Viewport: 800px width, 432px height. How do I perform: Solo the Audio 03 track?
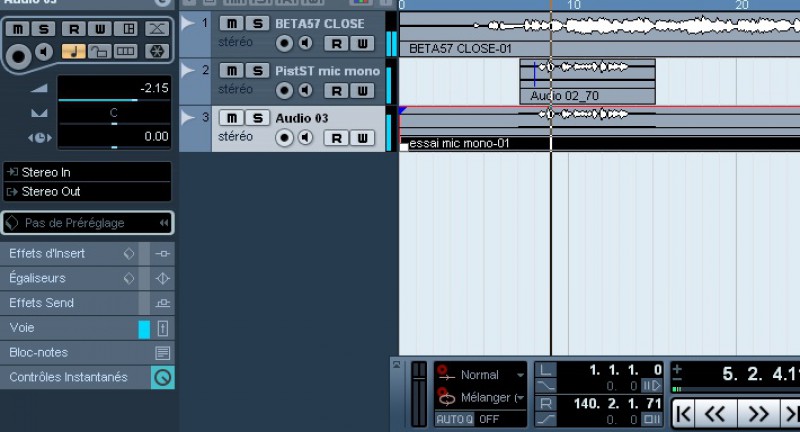click(257, 118)
